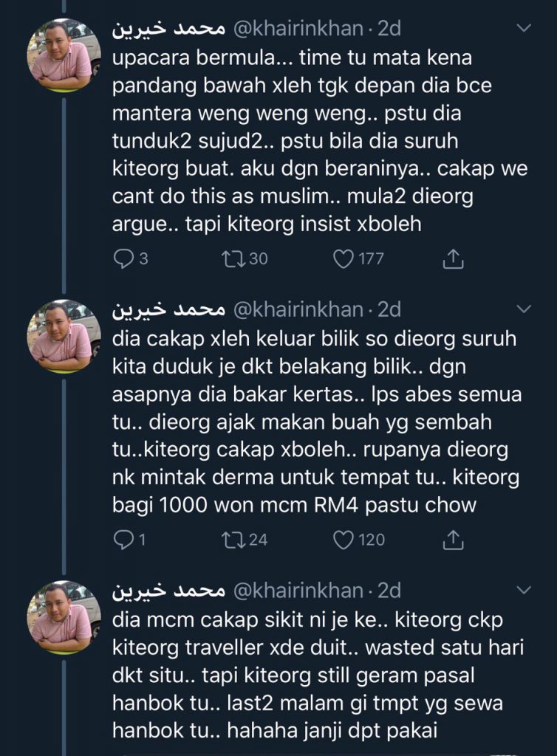The image size is (557, 756).
Task: Tap @khairinkhan handle on the second tweet
Action: click(x=298, y=309)
